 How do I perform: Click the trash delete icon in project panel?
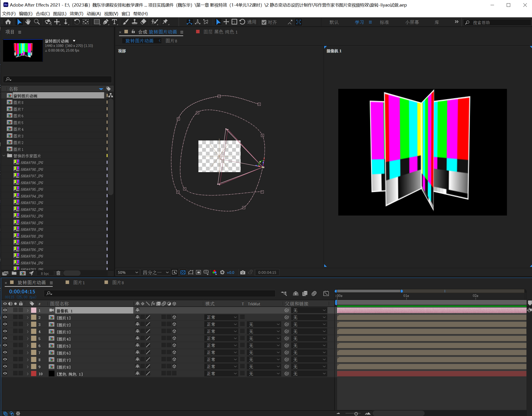tap(59, 273)
